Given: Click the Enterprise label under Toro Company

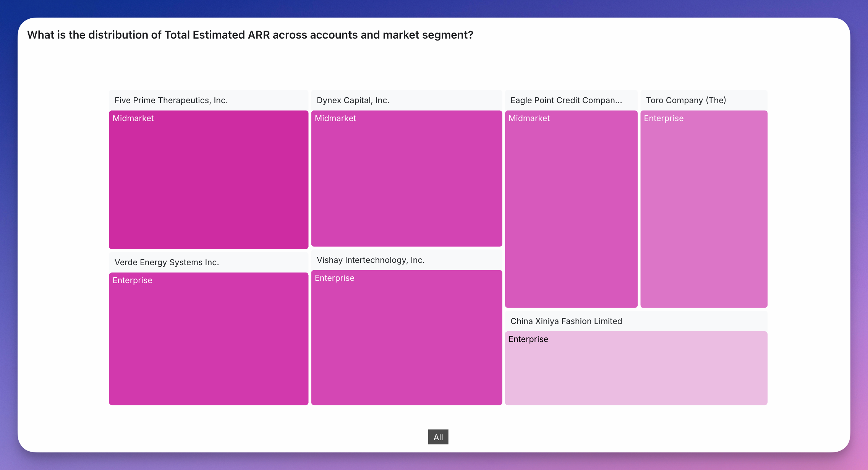Looking at the screenshot, I should [x=664, y=118].
